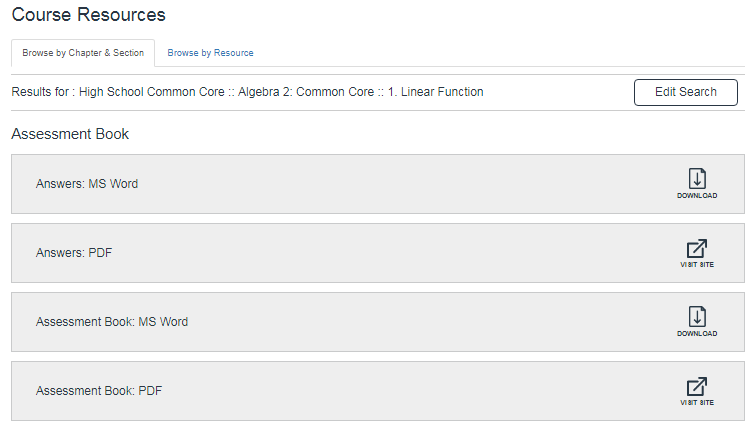Switch to the Browse by Resource tab
This screenshot has height=430, width=754.
(x=210, y=53)
